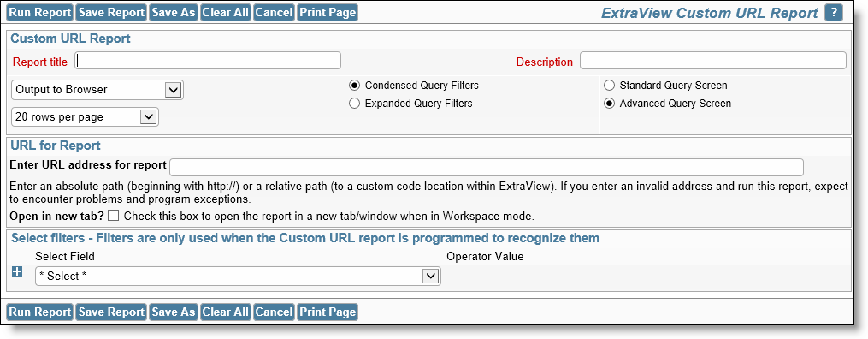The height and width of the screenshot is (339, 868).
Task: Choose Expanded Query Filters option
Action: point(355,104)
